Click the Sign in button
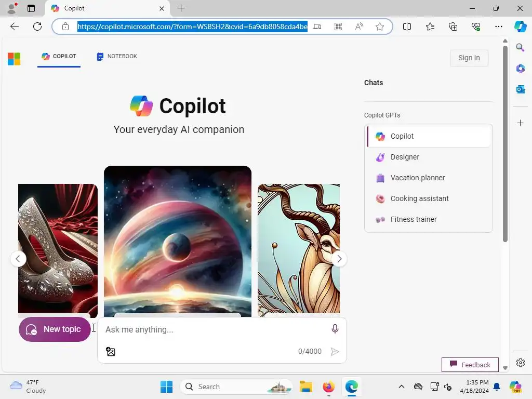This screenshot has height=399, width=532. tap(469, 58)
